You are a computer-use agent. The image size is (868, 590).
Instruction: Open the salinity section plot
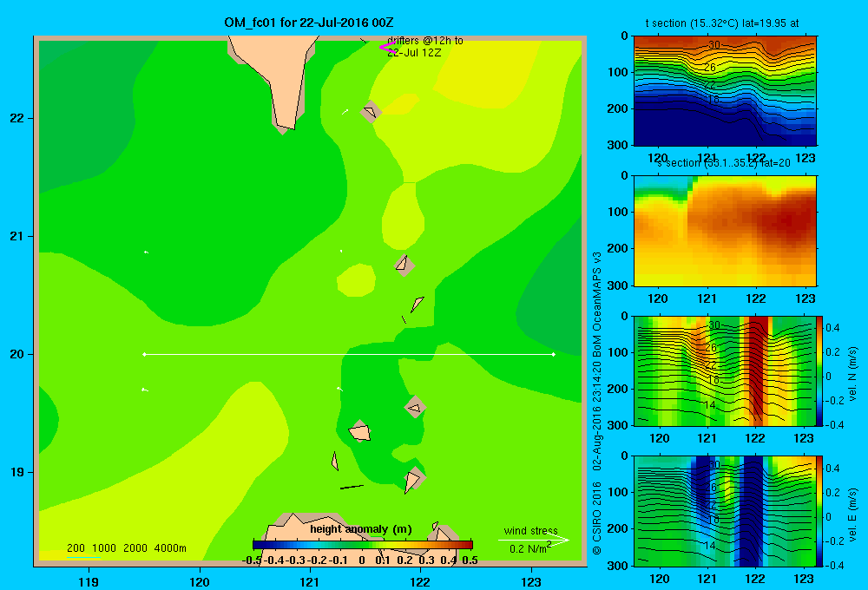[725, 230]
